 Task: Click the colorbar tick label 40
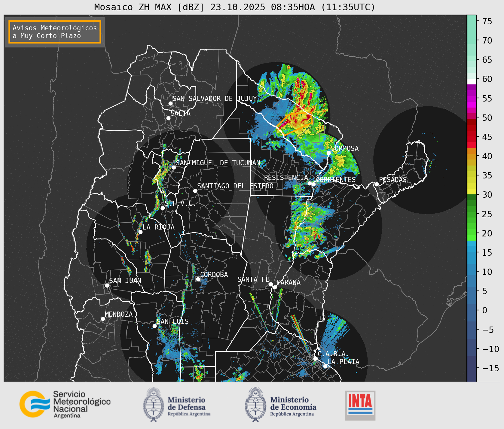(x=487, y=156)
